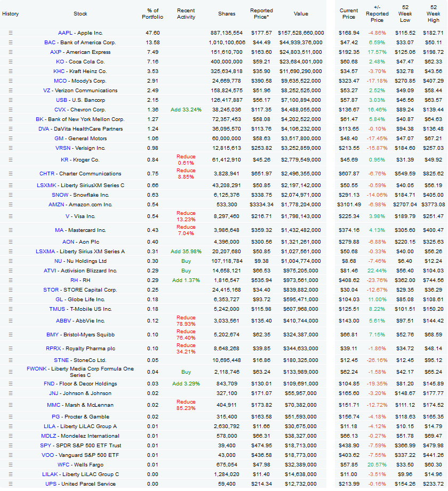Open history icon for Coca Cola Co.
448x491 pixels.
[x=10, y=62]
